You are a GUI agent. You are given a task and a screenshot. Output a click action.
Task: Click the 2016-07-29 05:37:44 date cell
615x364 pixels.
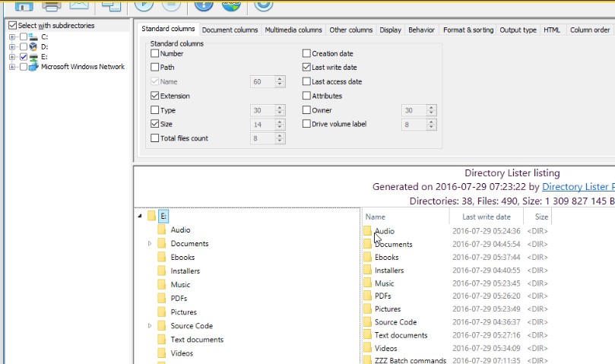point(487,258)
